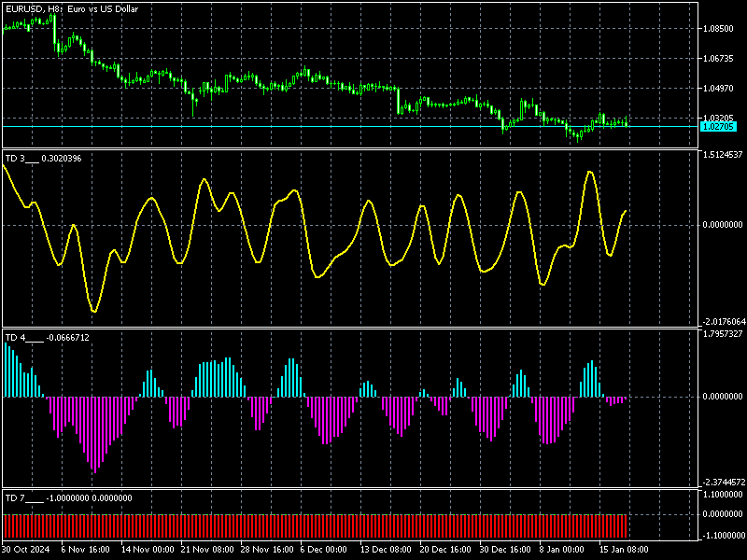
Task: Click the 15 Jan 08:00 time label
Action: point(625,550)
